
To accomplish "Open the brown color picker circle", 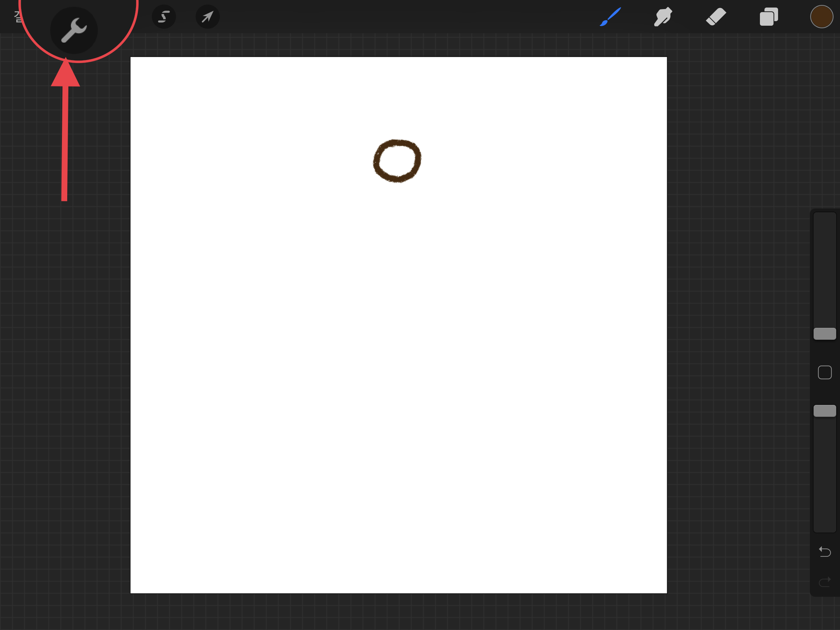I will [x=821, y=17].
